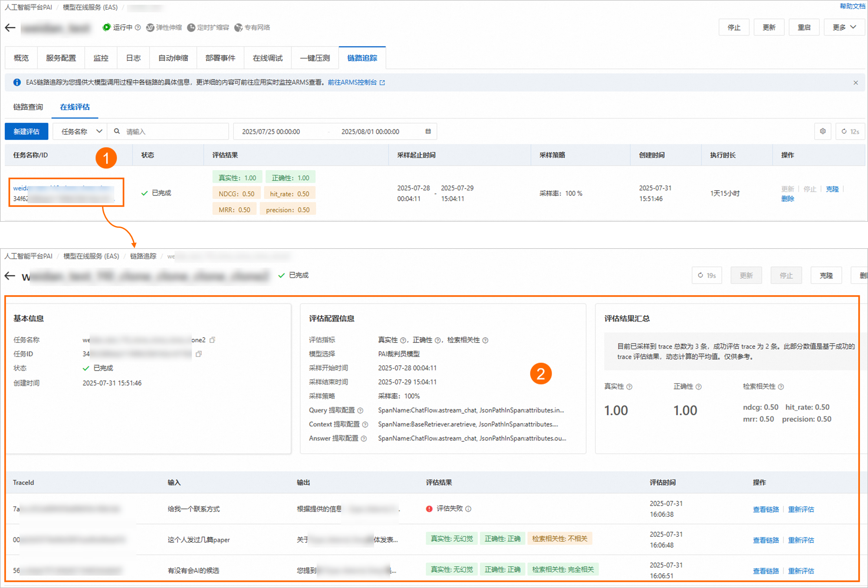Viewport: 868px width, 588px height.
Task: Click the 模型在线服务 (EAS) breadcrumb at top
Action: pyautogui.click(x=90, y=7)
